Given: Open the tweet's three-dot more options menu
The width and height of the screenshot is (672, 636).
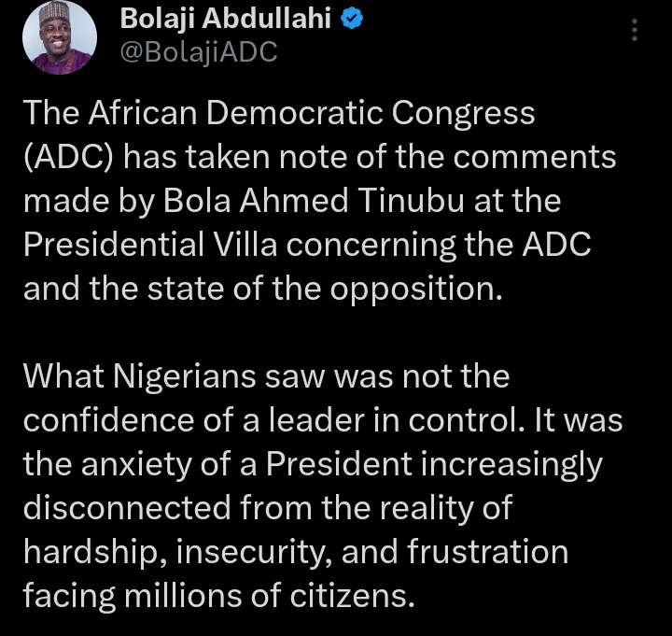Looking at the screenshot, I should tap(636, 30).
